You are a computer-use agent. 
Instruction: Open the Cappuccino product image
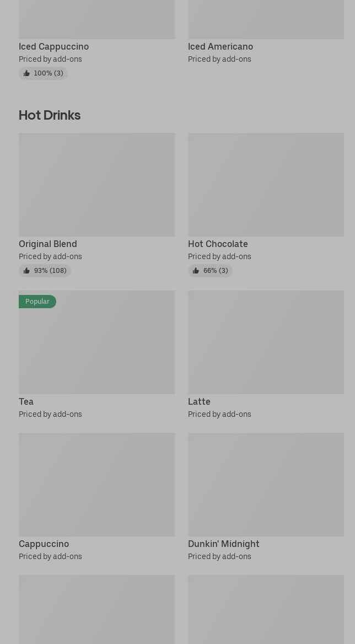(x=97, y=484)
